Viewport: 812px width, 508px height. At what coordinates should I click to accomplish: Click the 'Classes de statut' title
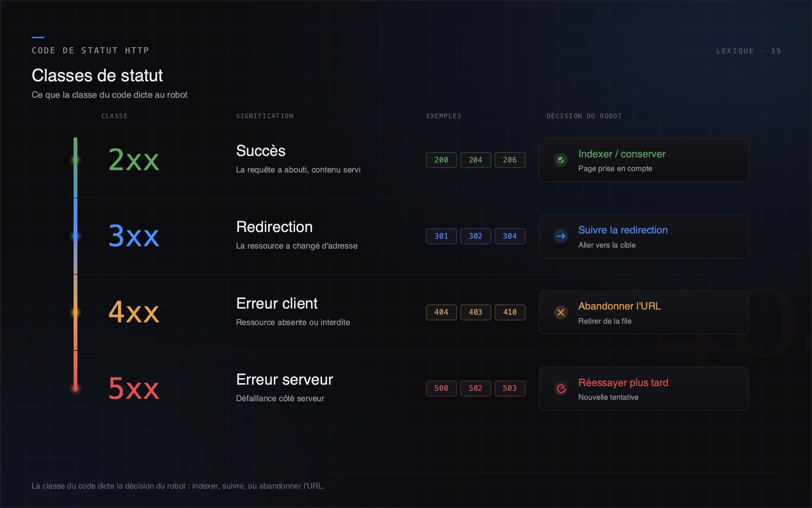97,76
